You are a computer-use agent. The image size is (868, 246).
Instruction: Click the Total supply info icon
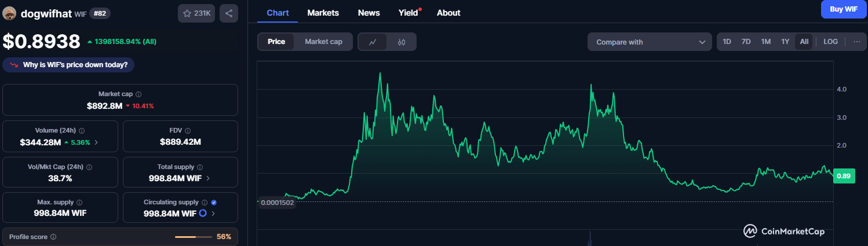(x=200, y=167)
